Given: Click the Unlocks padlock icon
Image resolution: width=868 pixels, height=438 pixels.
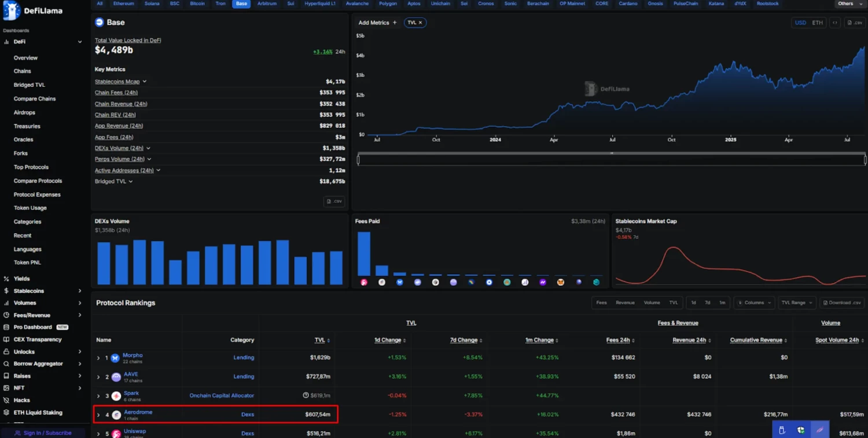Looking at the screenshot, I should [x=6, y=352].
